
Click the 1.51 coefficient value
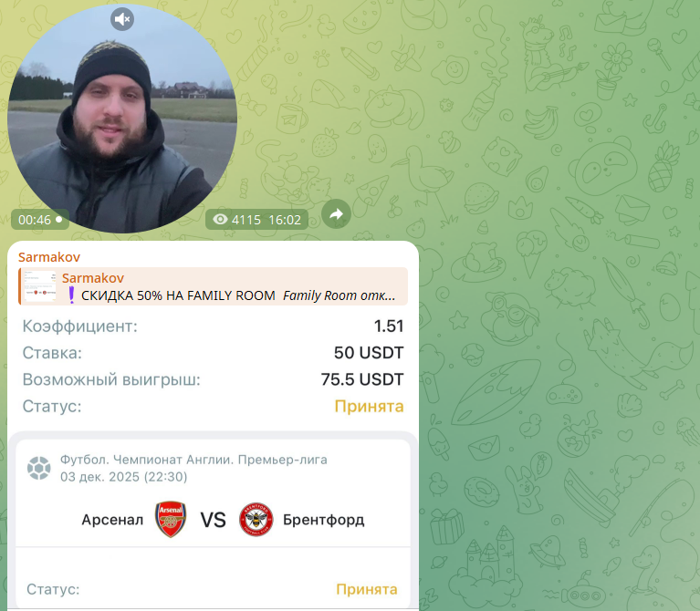click(x=389, y=326)
